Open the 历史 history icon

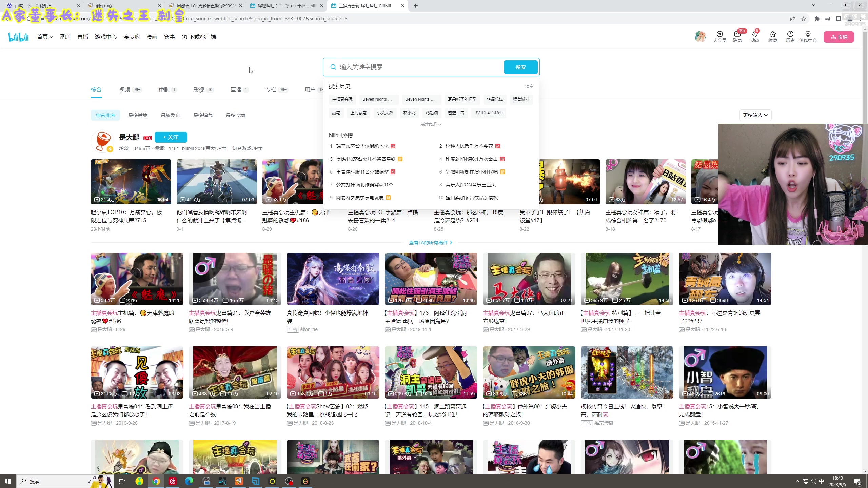click(790, 37)
